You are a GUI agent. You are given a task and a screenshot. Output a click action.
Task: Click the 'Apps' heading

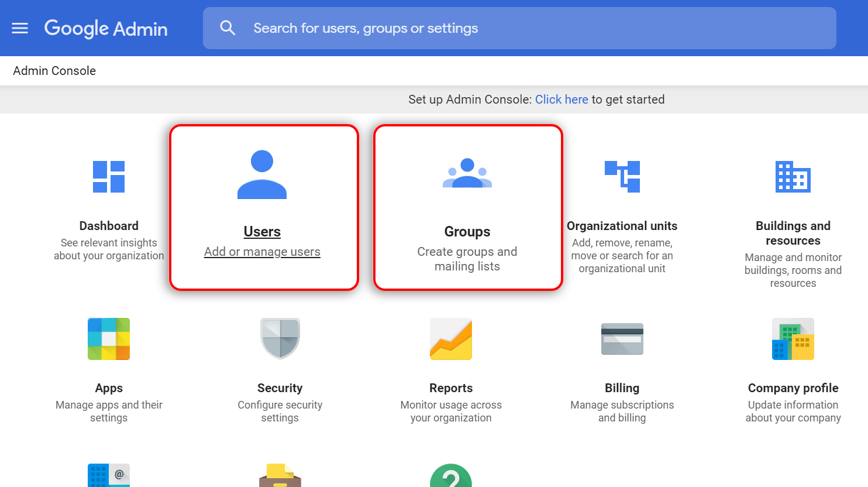[109, 388]
